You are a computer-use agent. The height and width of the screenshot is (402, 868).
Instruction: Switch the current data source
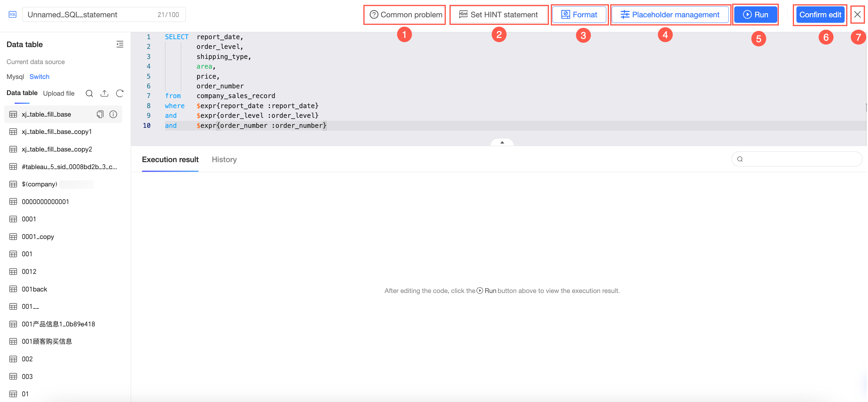tap(39, 77)
